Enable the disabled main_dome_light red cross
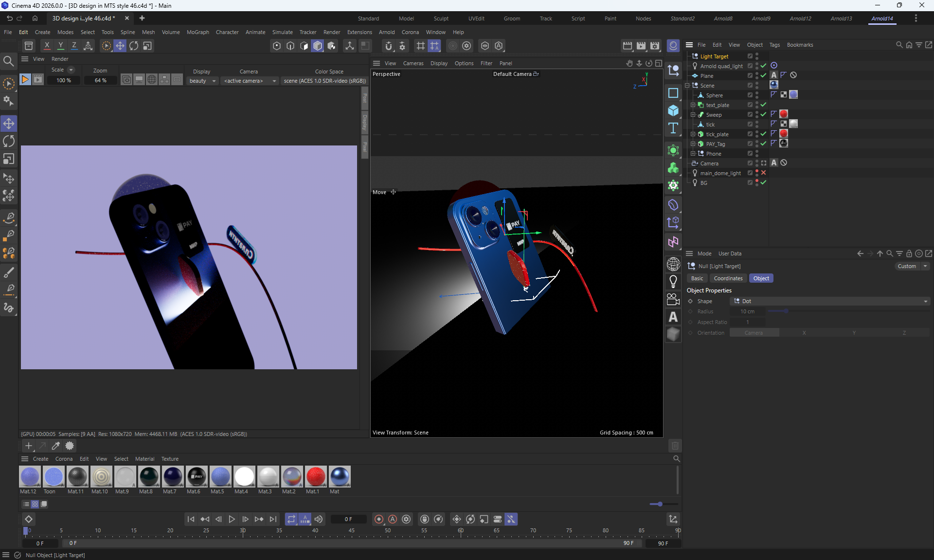 (x=763, y=173)
